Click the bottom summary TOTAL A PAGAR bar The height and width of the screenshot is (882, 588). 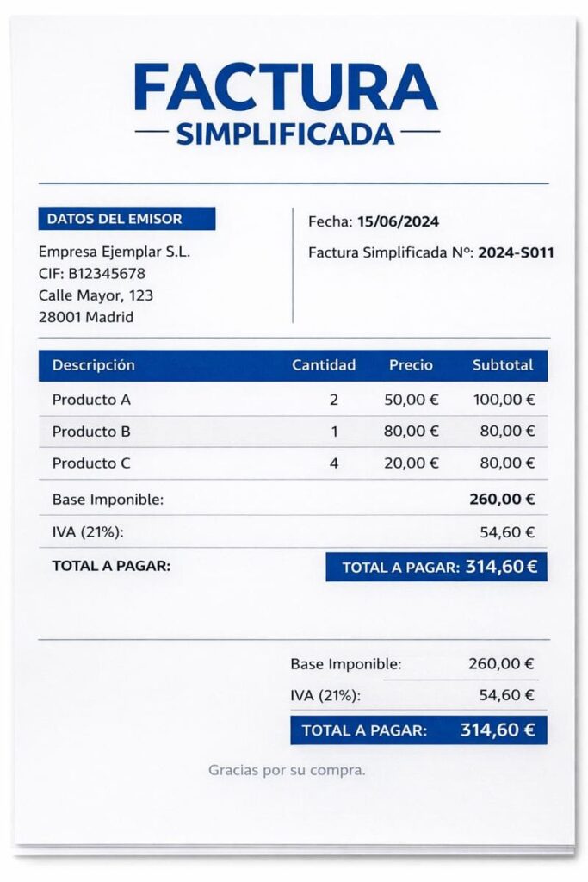pyautogui.click(x=418, y=730)
